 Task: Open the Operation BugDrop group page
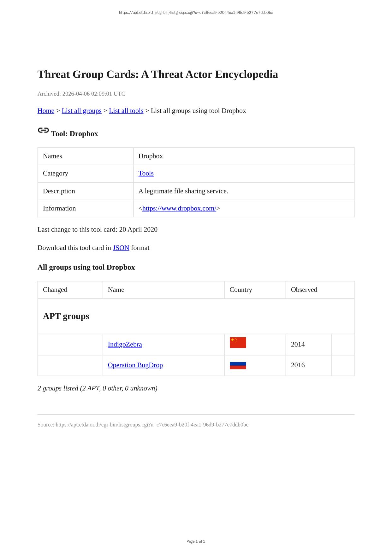tap(135, 365)
